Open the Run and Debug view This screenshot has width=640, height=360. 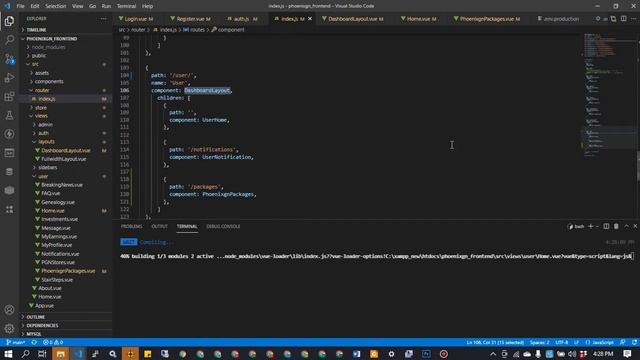9,78
